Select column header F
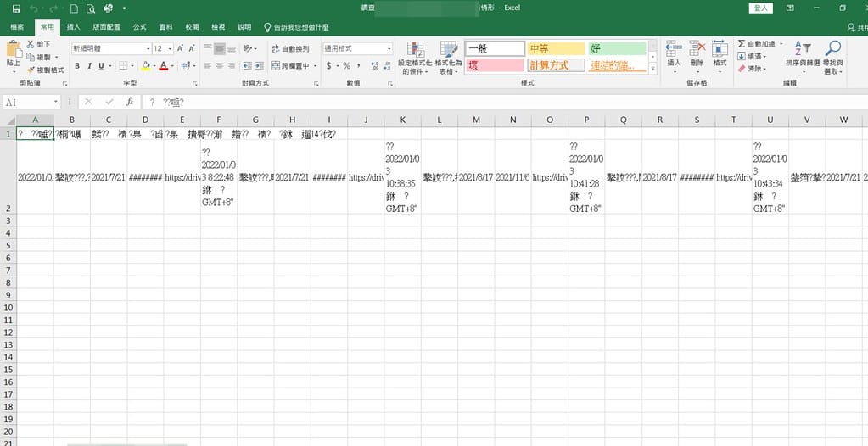Image resolution: width=868 pixels, height=446 pixels. pos(219,120)
